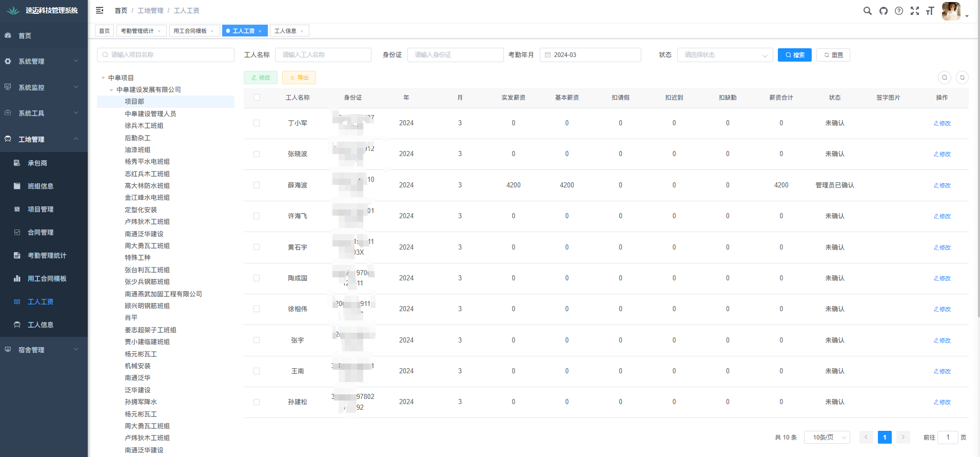Open the GitHub source icon
This screenshot has height=457, width=980.
[x=884, y=11]
